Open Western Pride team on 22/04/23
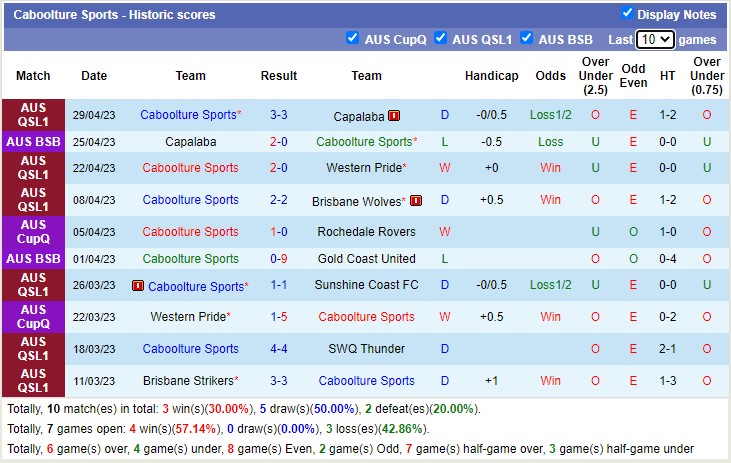Screen dimensions: 731x463 click(x=364, y=168)
